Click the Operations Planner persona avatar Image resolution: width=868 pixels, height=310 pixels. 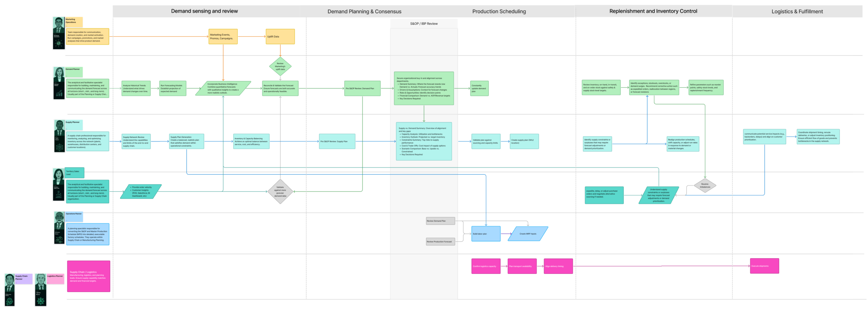click(59, 227)
